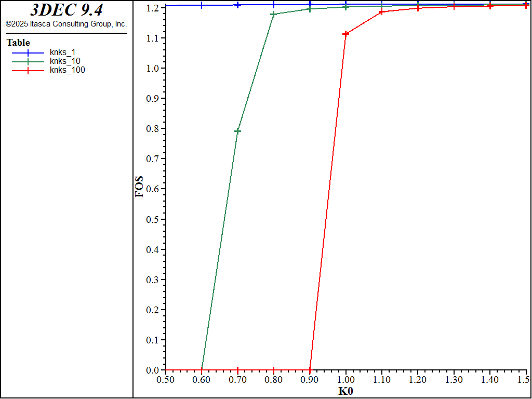Screen dimensions: 532x399
Task: Pick the red data marker at K0 1.10
Action: [382, 11]
